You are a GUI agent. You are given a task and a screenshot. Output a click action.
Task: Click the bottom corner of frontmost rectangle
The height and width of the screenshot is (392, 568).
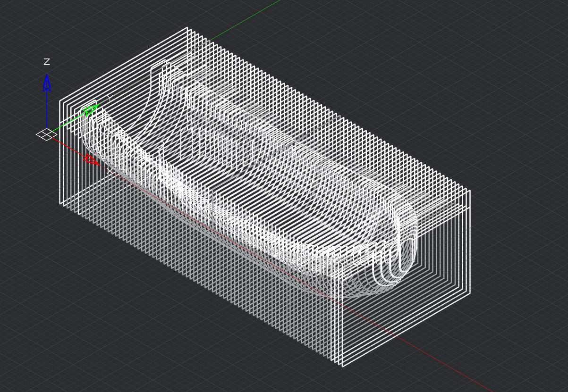click(x=342, y=366)
